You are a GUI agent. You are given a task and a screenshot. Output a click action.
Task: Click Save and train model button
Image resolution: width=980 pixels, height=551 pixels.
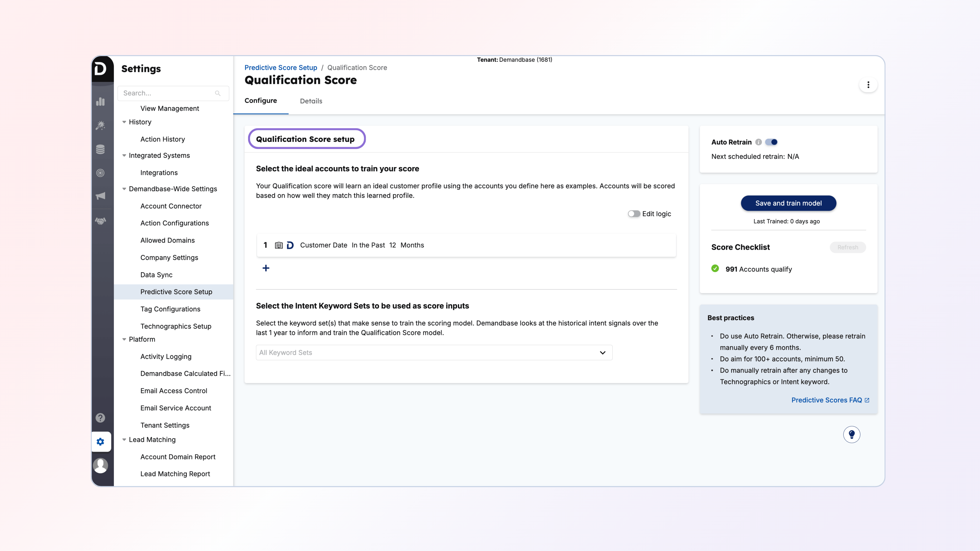[788, 203]
